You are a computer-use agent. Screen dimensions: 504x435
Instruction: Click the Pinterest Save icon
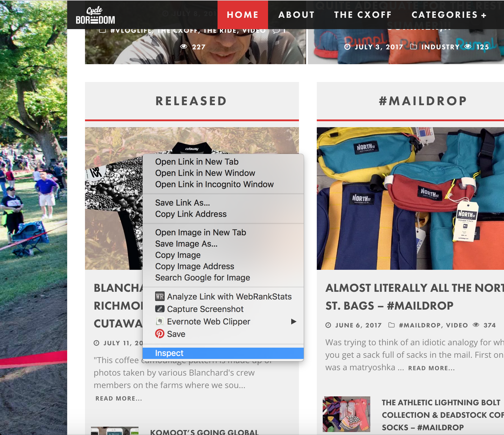[x=160, y=334]
